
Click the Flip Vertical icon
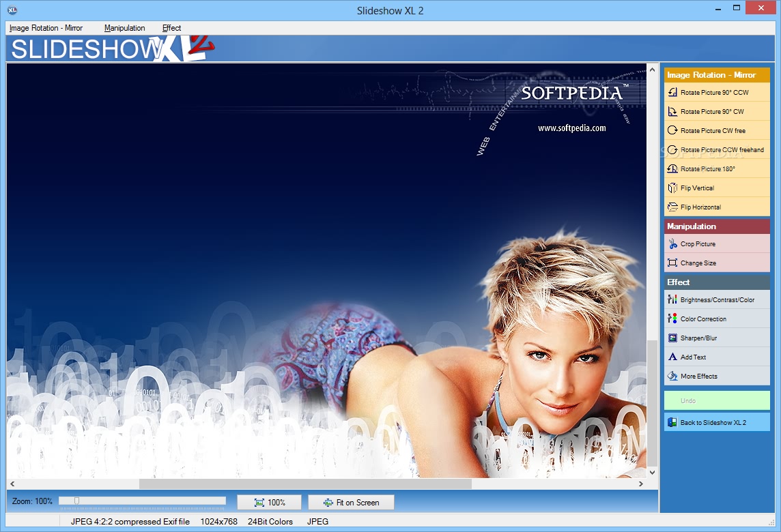point(672,188)
